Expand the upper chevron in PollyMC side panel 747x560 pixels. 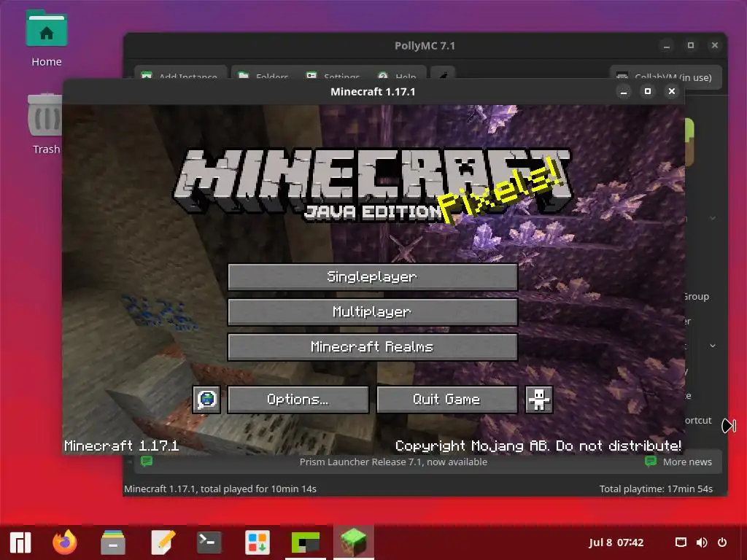713,218
